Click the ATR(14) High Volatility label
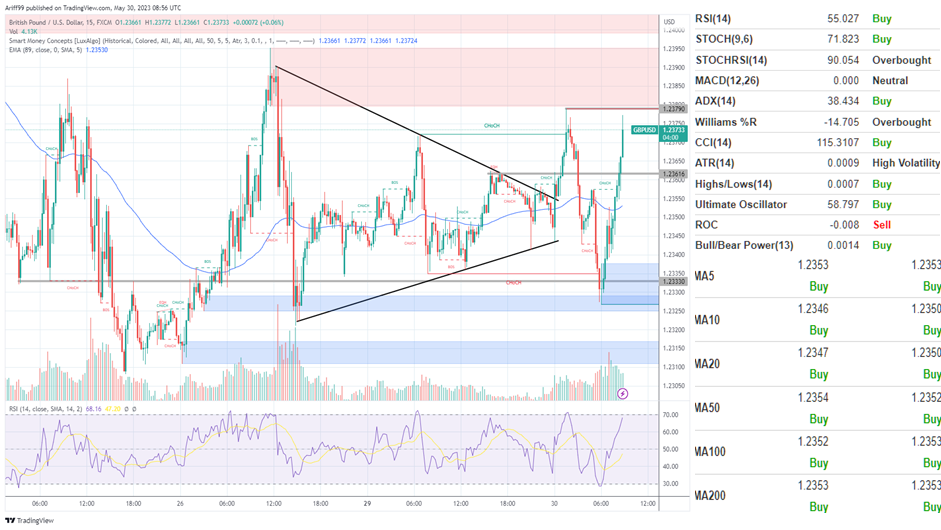This screenshot has height=530, width=941. point(905,163)
